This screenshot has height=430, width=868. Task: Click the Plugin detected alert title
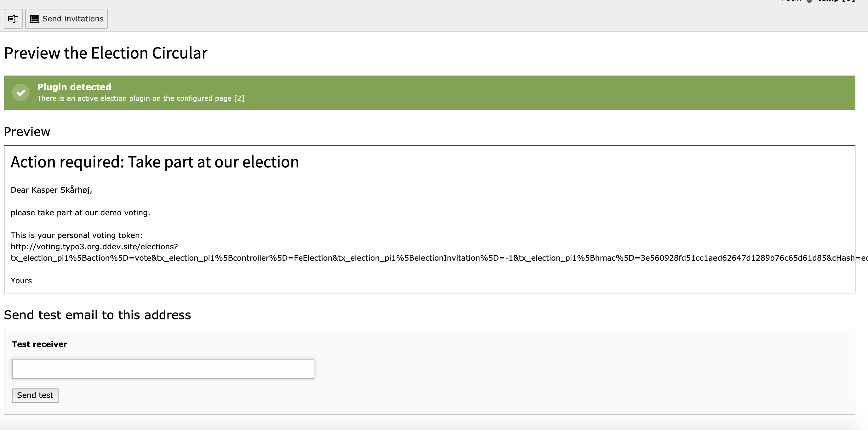click(x=74, y=87)
